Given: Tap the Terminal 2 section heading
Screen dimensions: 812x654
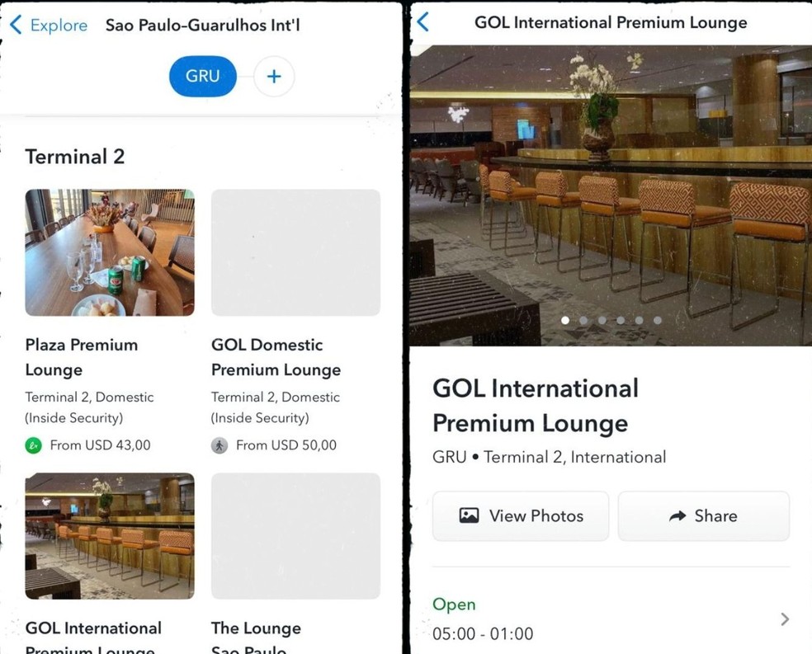Looking at the screenshot, I should (x=74, y=156).
